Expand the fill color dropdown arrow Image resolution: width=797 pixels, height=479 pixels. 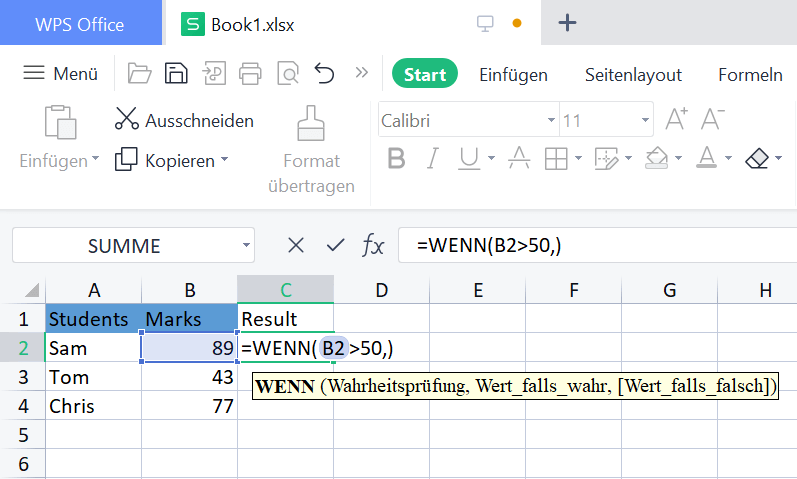(678, 158)
